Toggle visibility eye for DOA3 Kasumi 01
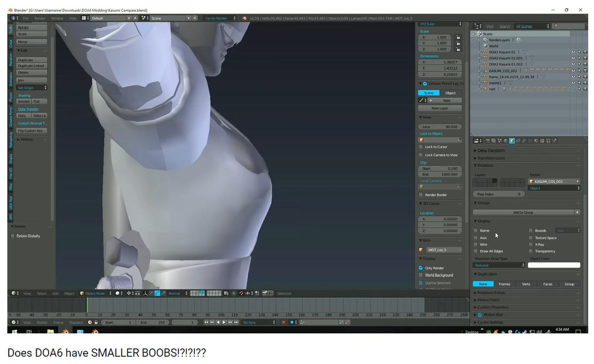 (x=574, y=52)
